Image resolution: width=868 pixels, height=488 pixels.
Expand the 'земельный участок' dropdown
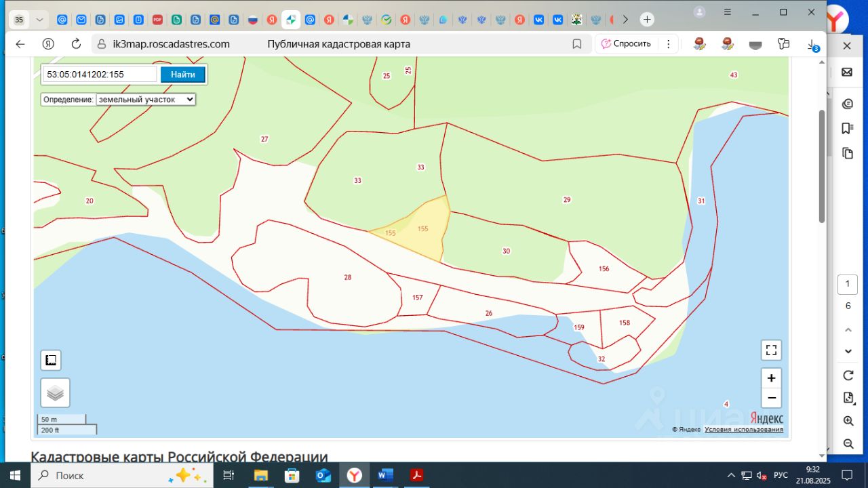[x=146, y=99]
